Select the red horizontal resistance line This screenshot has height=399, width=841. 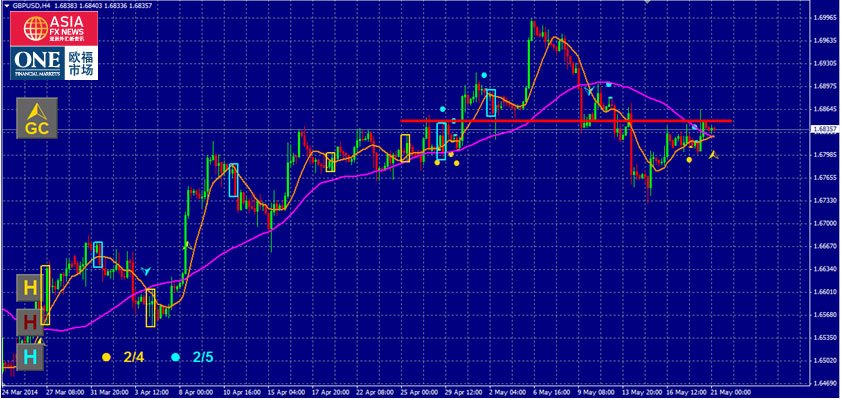(x=566, y=121)
